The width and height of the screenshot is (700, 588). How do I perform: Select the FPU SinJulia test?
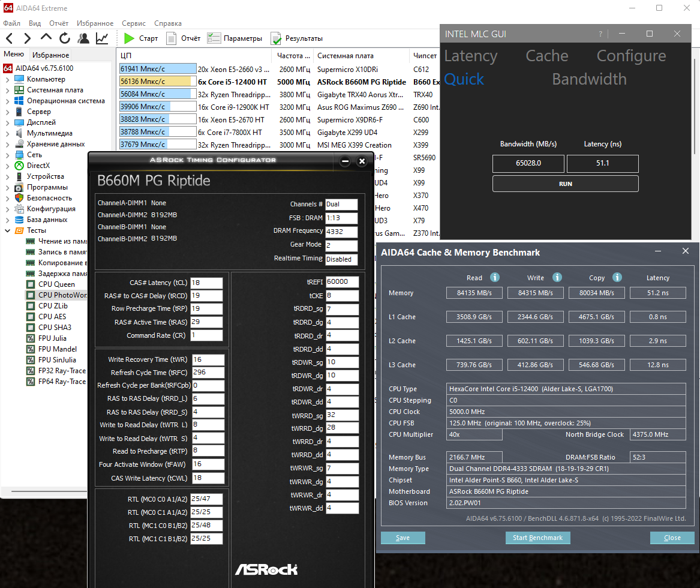57,360
